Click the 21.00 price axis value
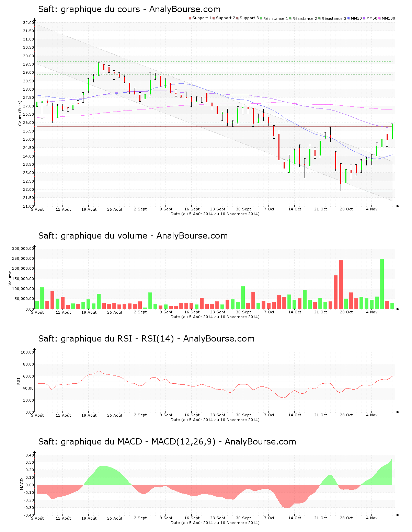This screenshot has height=532, width=412. 28,206
